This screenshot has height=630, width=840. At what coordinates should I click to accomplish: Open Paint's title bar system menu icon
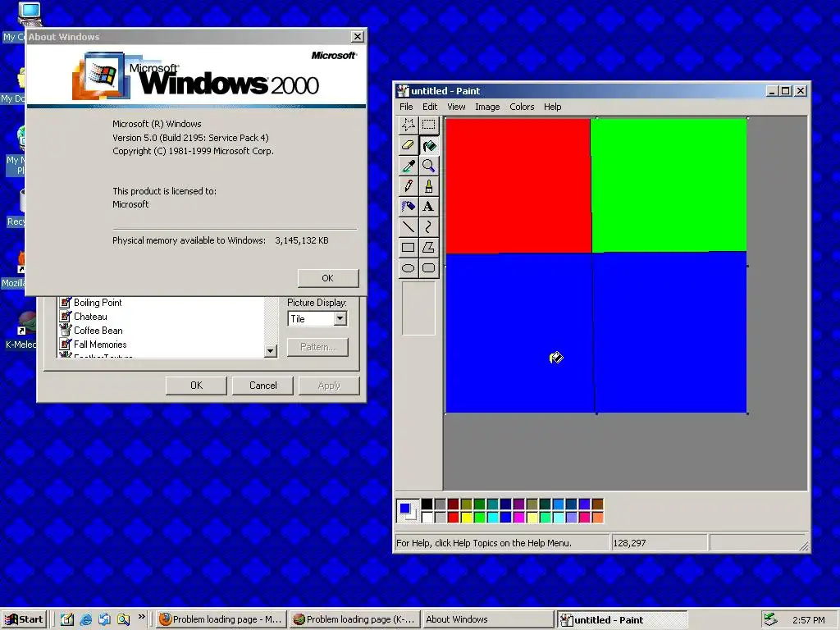click(403, 91)
